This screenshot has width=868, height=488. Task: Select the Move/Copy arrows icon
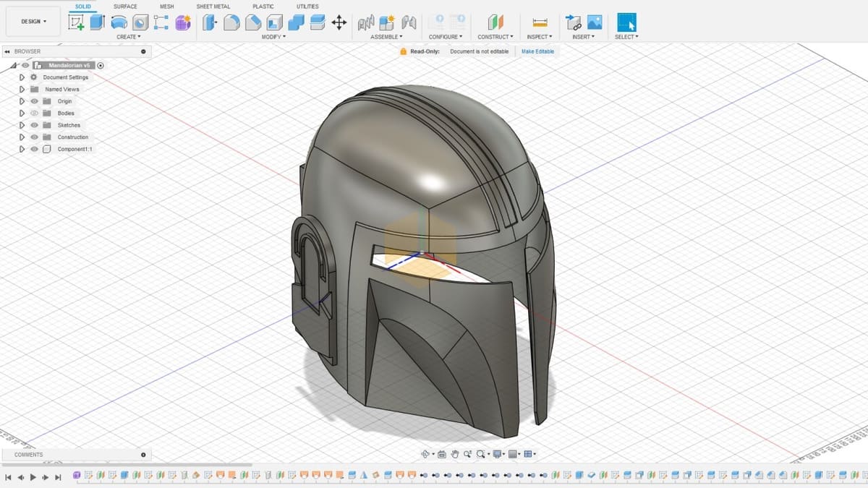coord(339,22)
